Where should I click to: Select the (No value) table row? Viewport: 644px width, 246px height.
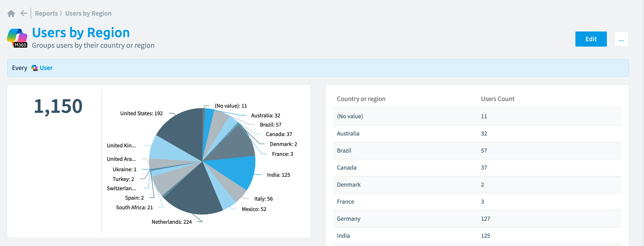tap(477, 116)
